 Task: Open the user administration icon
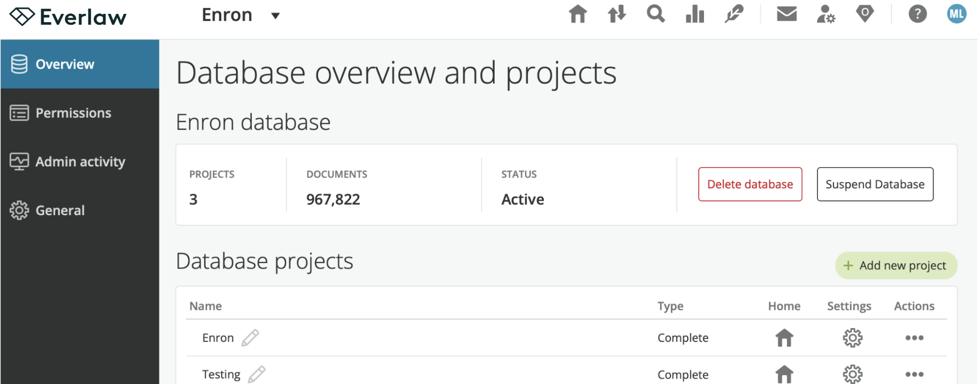[825, 14]
